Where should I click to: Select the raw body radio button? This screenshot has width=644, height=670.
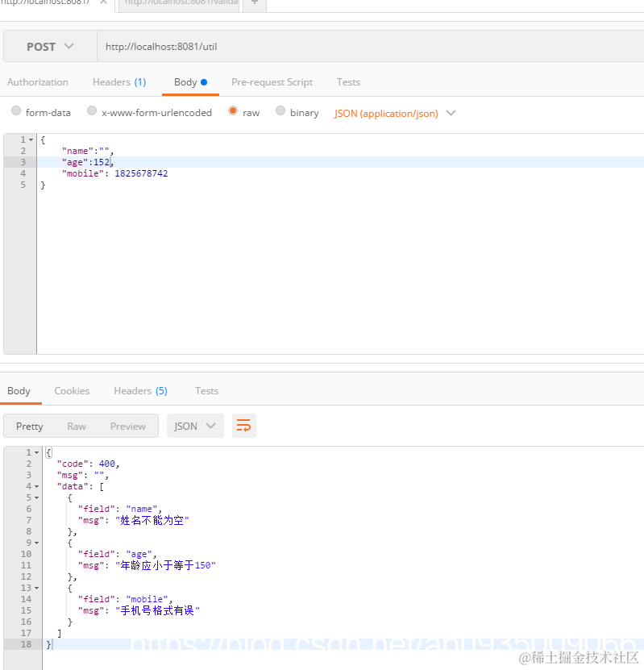pos(233,110)
